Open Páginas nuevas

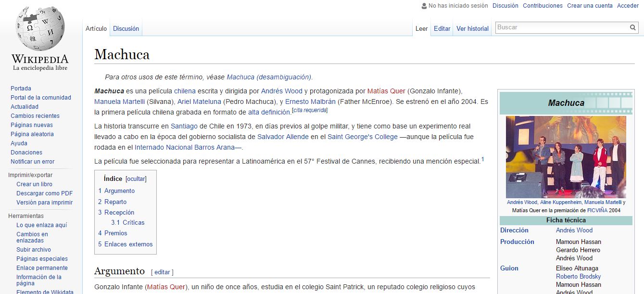(x=32, y=125)
